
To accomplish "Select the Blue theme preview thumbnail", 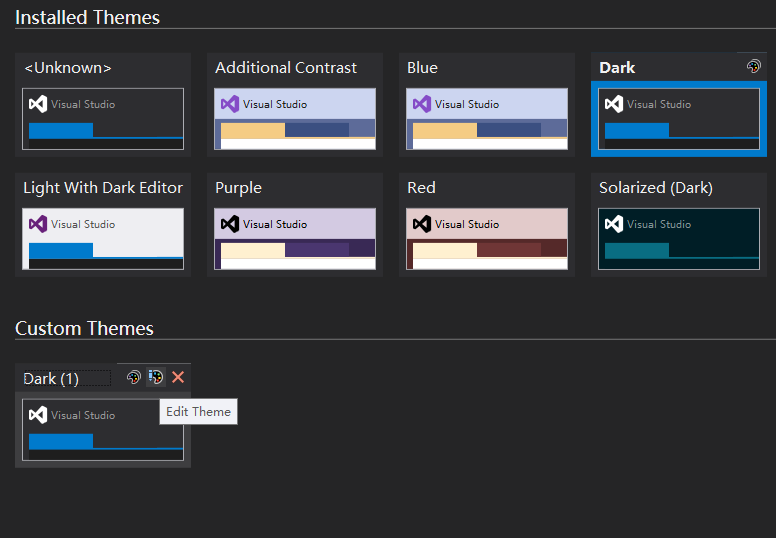I will (x=486, y=119).
